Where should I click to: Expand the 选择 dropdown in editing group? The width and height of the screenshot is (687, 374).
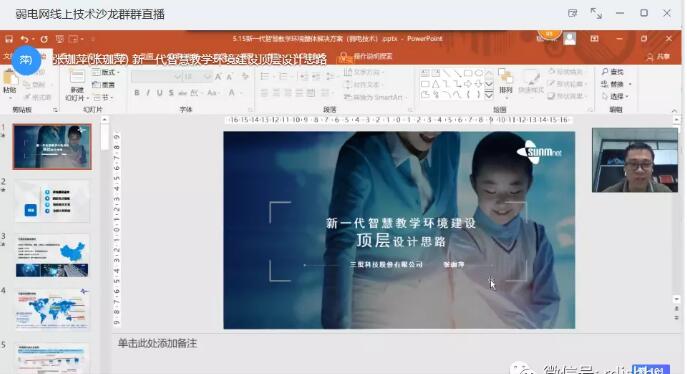(x=616, y=96)
